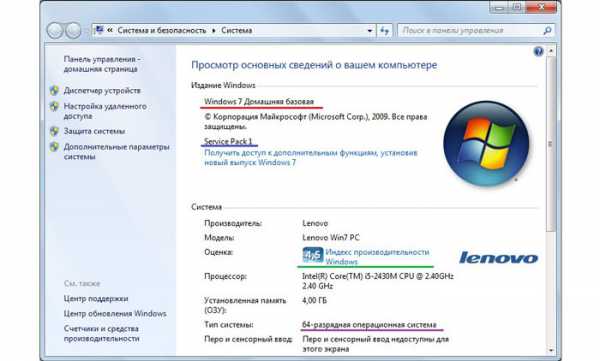Click the magnifier icon in the search box
Screen dimensions: 600x361
pyautogui.click(x=547, y=31)
